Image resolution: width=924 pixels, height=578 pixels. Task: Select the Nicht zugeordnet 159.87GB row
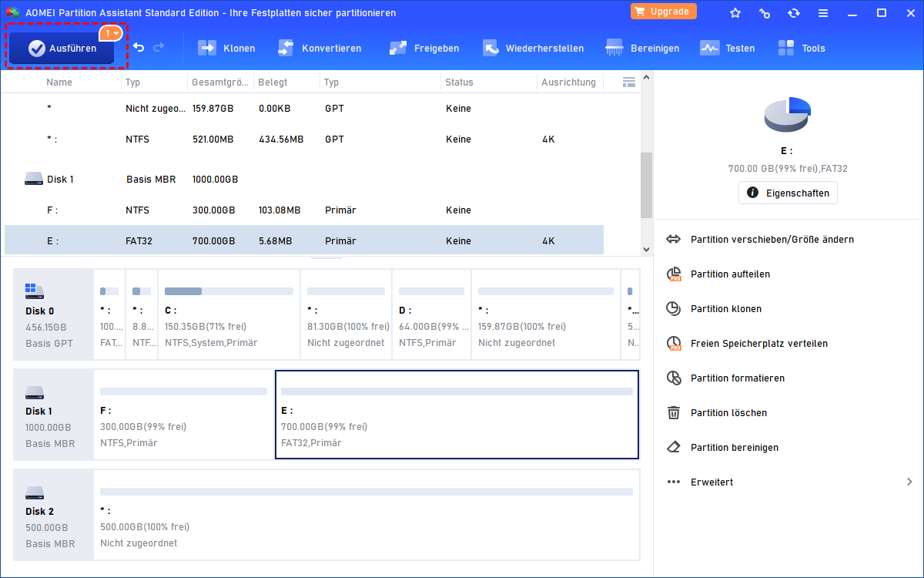(304, 109)
